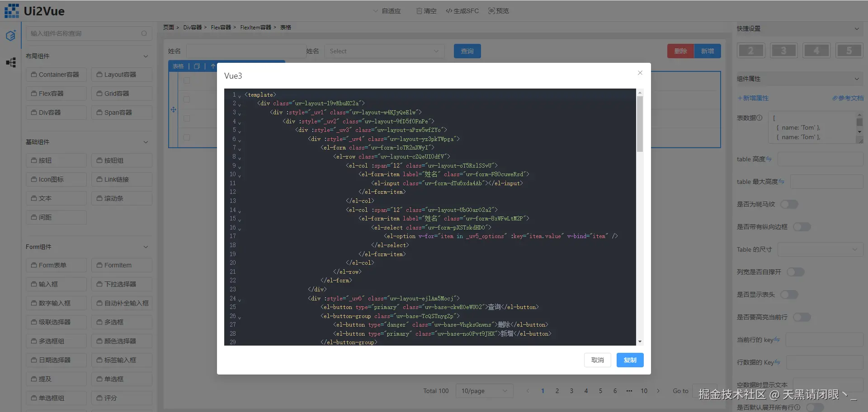
Task: Open the component library panel icon in sidebar
Action: tap(11, 35)
